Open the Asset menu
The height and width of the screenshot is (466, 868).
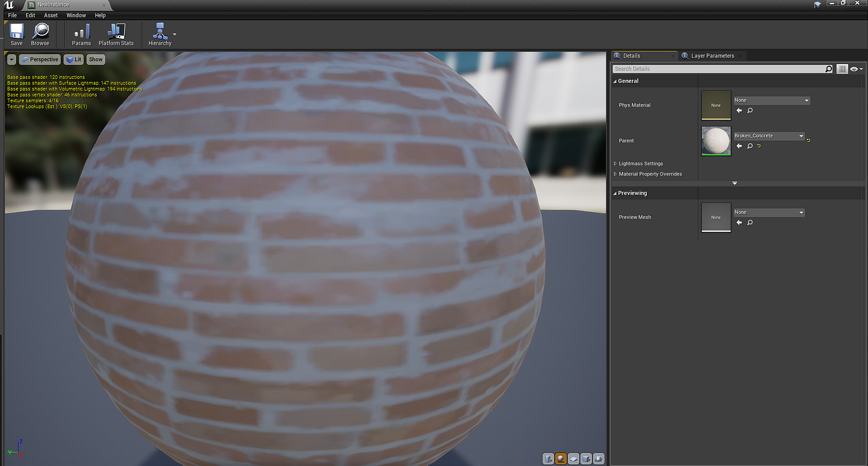point(51,15)
